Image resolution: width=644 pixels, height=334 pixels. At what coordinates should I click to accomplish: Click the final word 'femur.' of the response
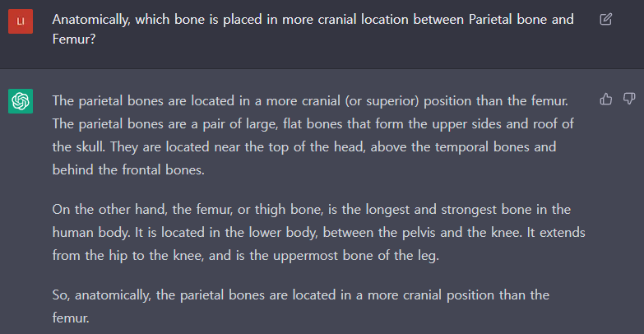(x=71, y=318)
